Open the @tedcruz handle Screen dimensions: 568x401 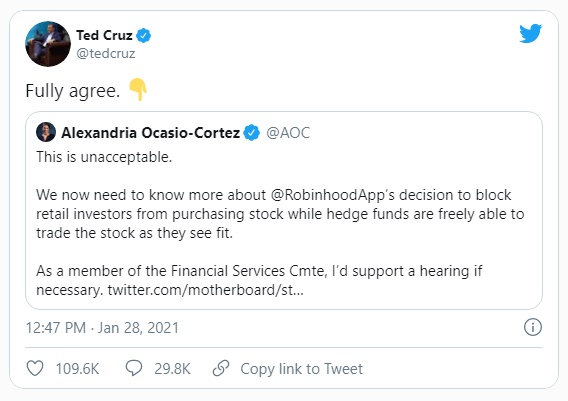pos(106,54)
